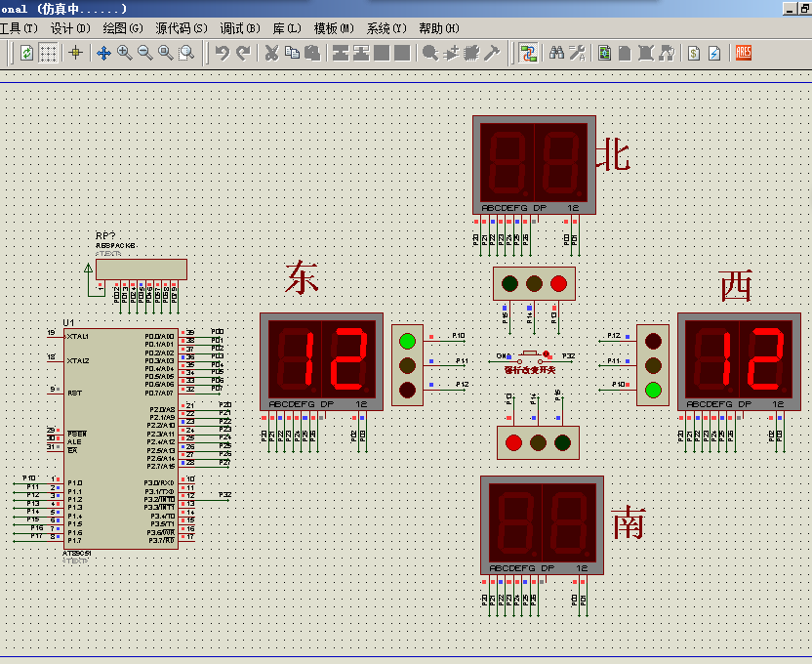Click the Zoom In magnifier
Screen dimensions: 812x664
[x=124, y=53]
